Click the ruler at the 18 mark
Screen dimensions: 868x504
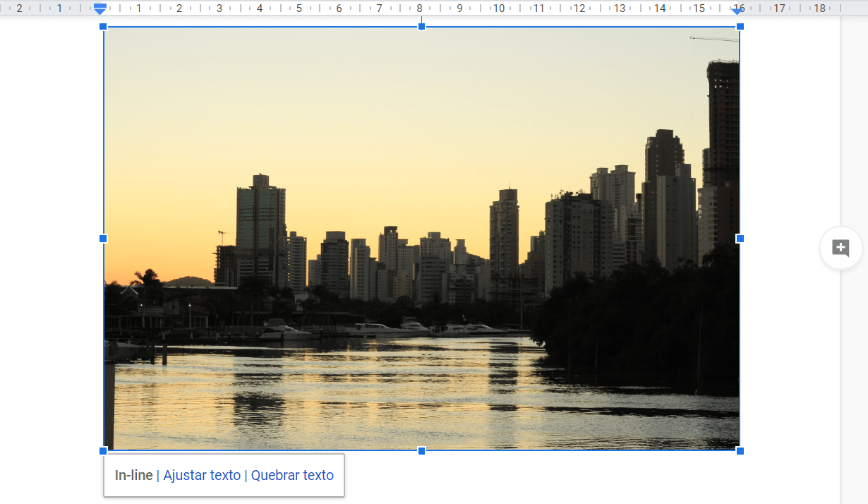click(x=819, y=8)
